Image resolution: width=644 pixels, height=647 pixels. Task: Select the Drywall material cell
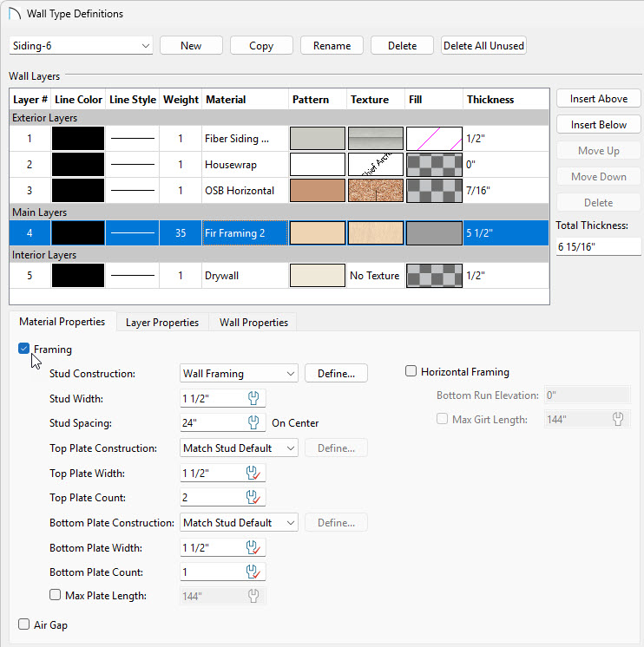tap(246, 275)
